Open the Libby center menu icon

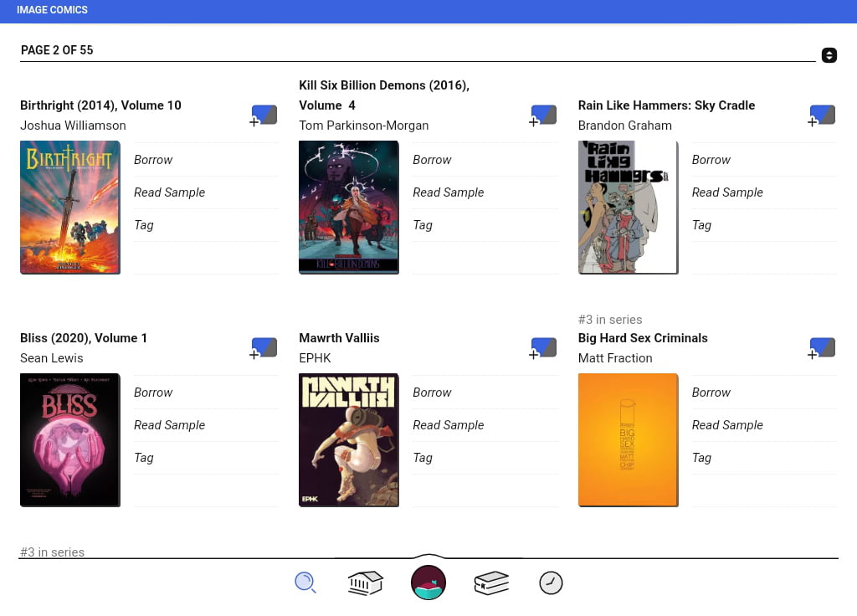click(428, 583)
